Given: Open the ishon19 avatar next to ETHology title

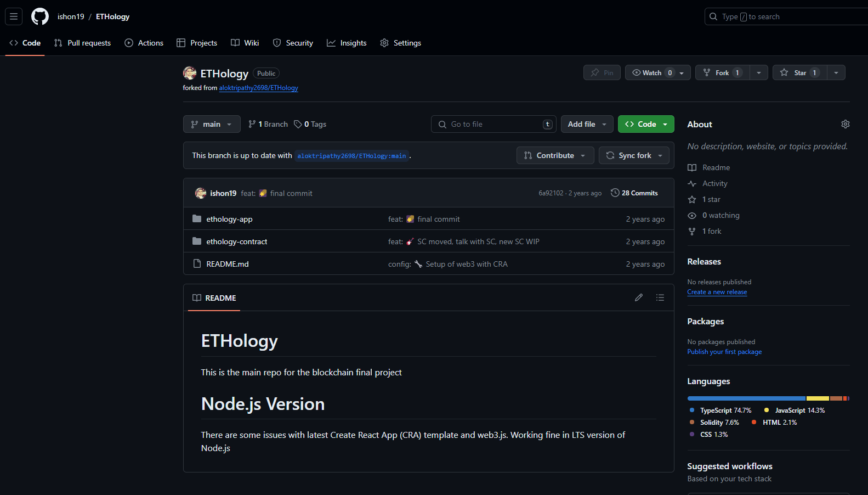Looking at the screenshot, I should click(x=190, y=73).
